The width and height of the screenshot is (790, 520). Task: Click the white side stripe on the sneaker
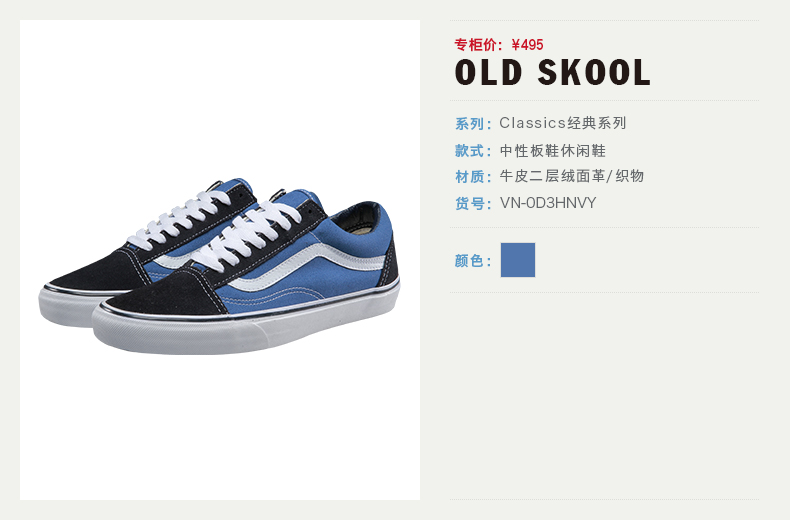(x=308, y=265)
